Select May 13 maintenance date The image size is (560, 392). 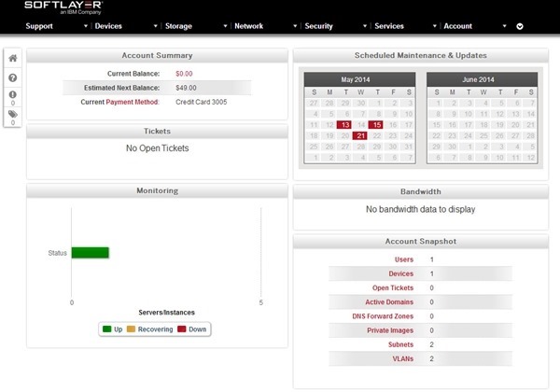[x=344, y=125]
